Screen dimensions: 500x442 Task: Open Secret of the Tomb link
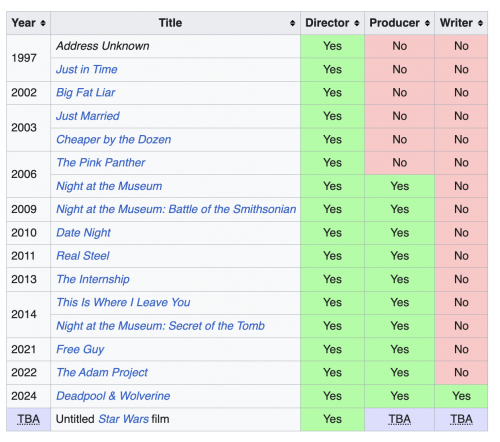pyautogui.click(x=160, y=326)
